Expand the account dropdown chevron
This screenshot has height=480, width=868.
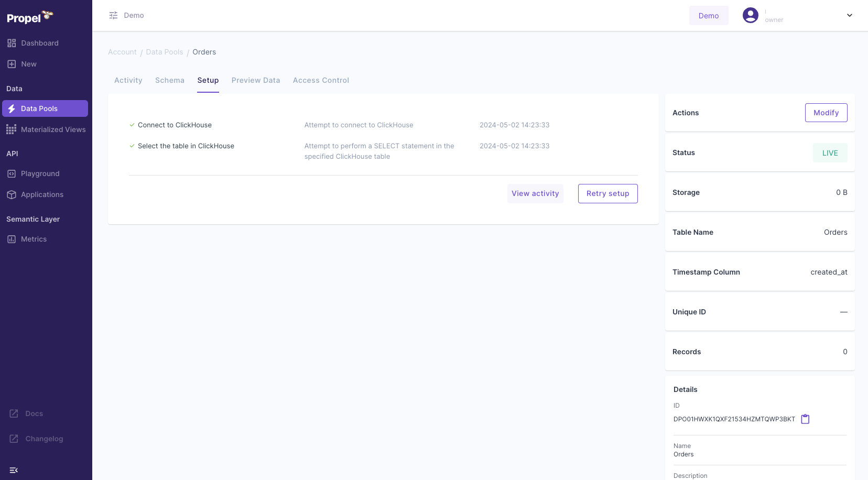click(x=849, y=15)
